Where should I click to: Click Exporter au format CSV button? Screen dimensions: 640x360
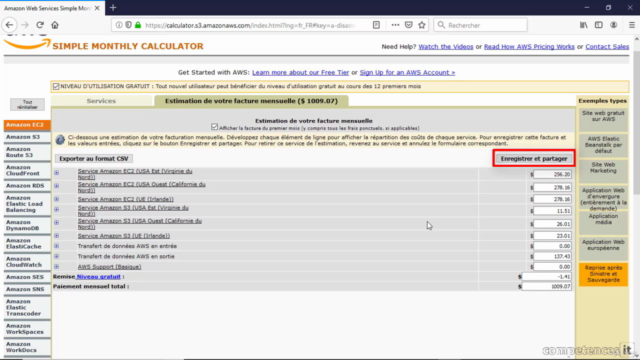point(94,159)
